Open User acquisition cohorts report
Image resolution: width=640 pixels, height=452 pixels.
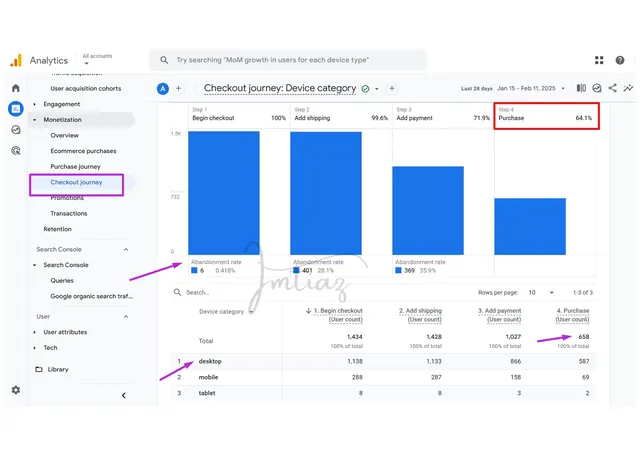(86, 88)
